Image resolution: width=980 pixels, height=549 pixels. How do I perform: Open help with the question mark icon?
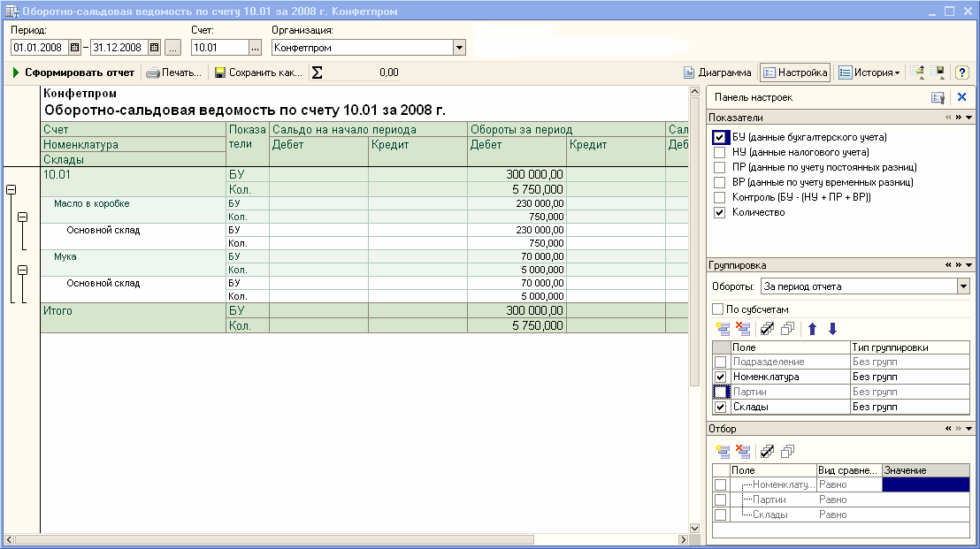(962, 72)
